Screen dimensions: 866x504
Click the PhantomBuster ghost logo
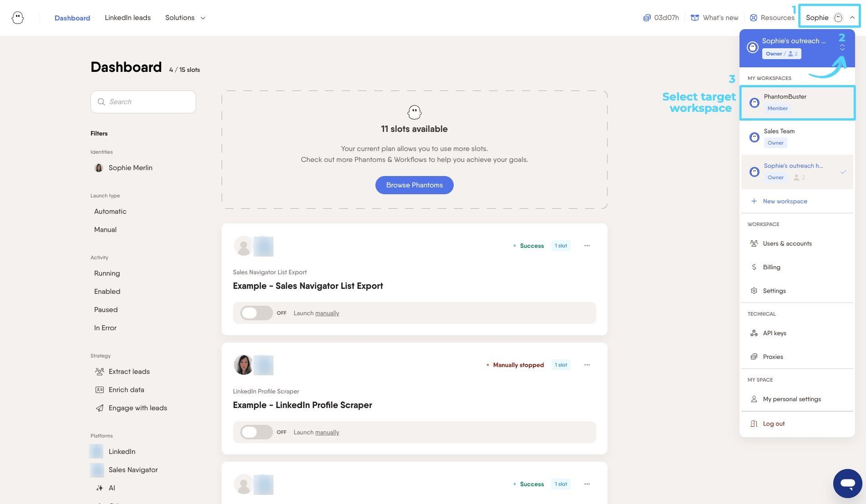(x=18, y=18)
